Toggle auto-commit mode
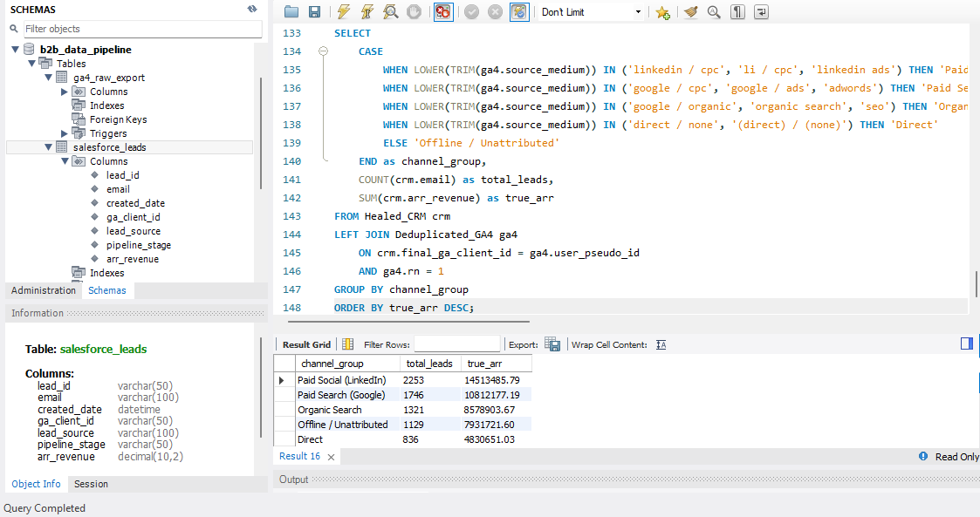The width and height of the screenshot is (980, 517). click(x=519, y=12)
